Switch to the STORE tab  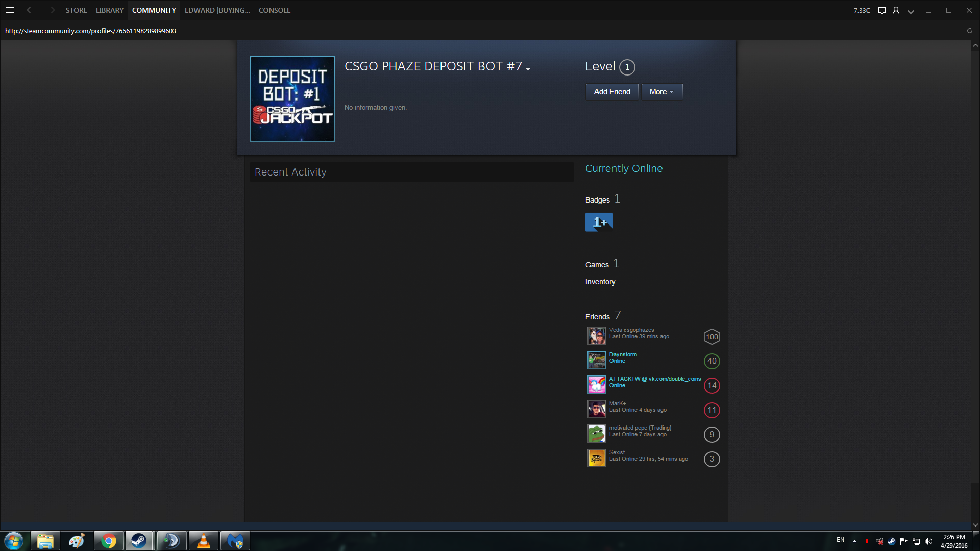pyautogui.click(x=76, y=10)
